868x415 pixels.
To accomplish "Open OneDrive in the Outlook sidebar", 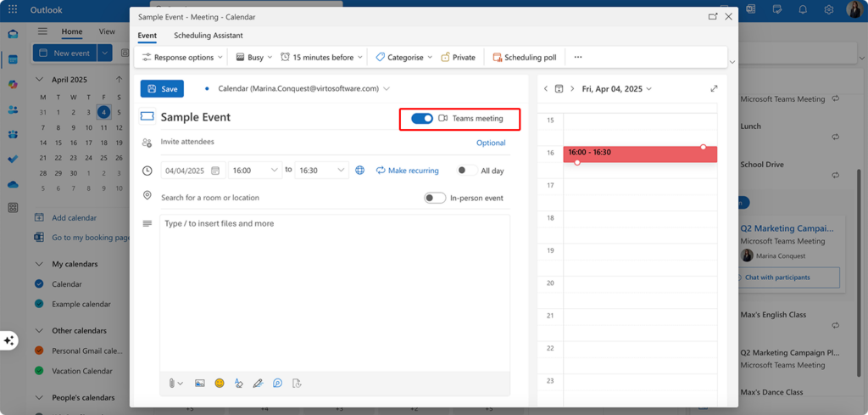I will point(13,184).
